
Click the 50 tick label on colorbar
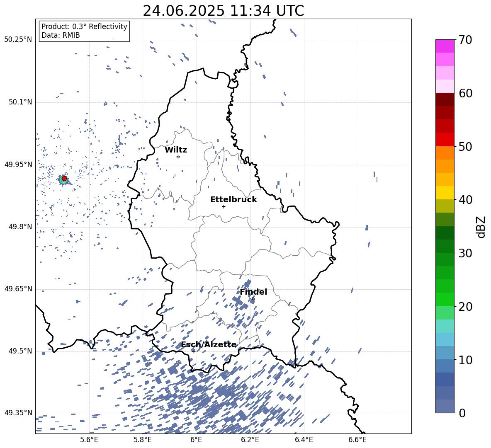tap(465, 146)
